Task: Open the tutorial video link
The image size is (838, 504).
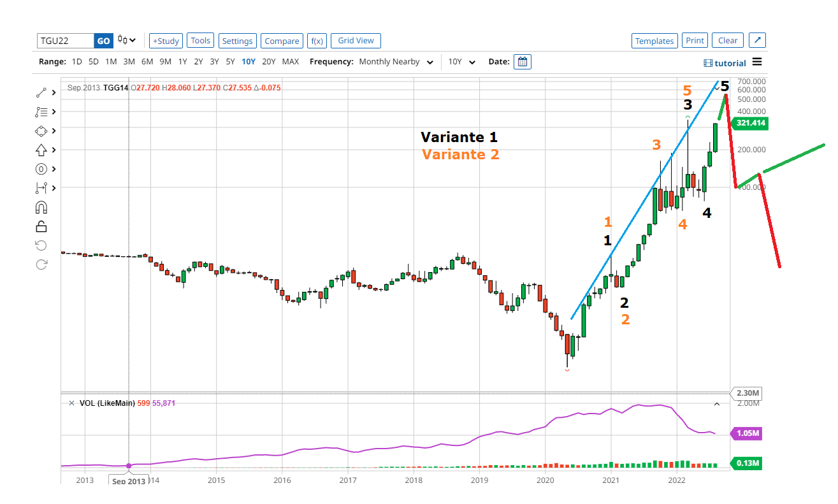Action: (725, 63)
